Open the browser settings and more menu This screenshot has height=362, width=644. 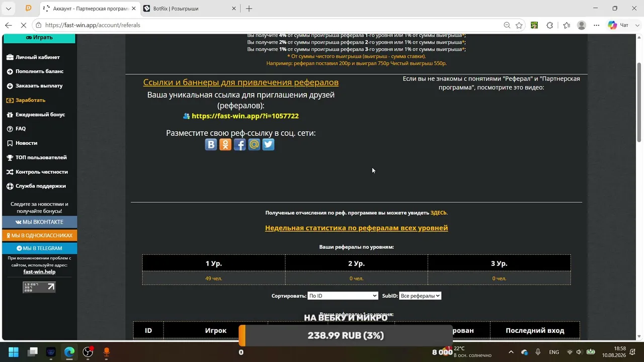coord(596,25)
